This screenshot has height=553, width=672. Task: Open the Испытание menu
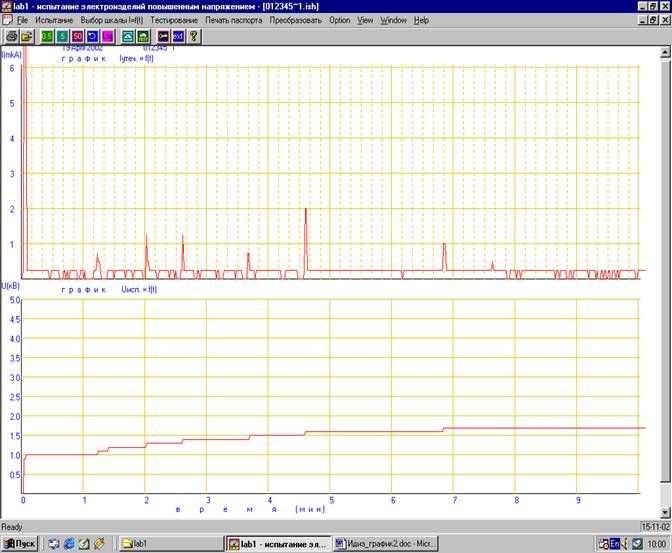tap(54, 20)
